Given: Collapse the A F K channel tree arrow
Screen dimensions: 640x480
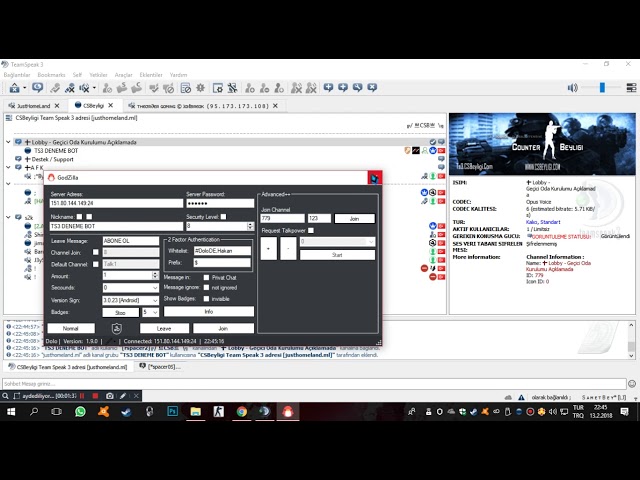Looking at the screenshot, I should coord(8,167).
